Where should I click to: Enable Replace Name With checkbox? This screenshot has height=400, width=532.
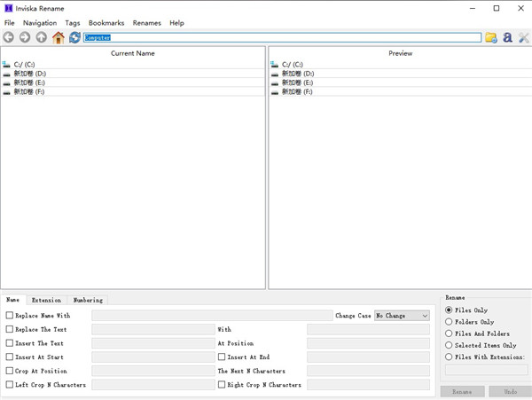pyautogui.click(x=10, y=315)
